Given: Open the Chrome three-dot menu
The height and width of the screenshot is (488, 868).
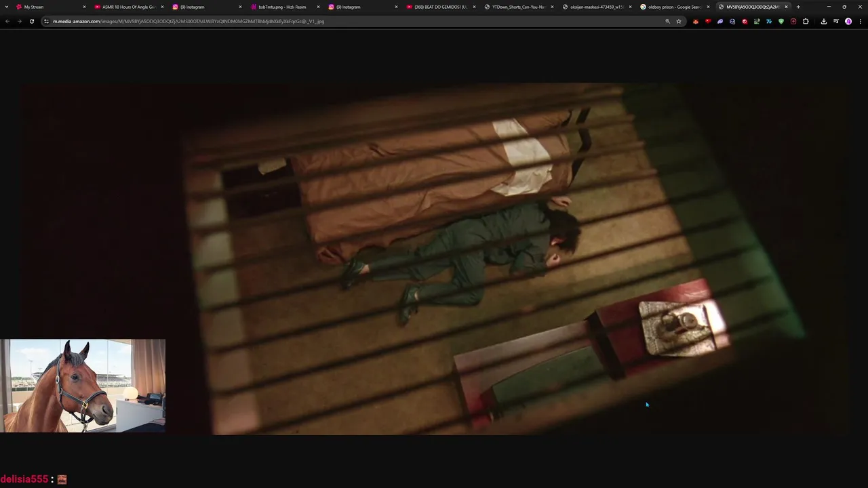Looking at the screenshot, I should pyautogui.click(x=860, y=21).
